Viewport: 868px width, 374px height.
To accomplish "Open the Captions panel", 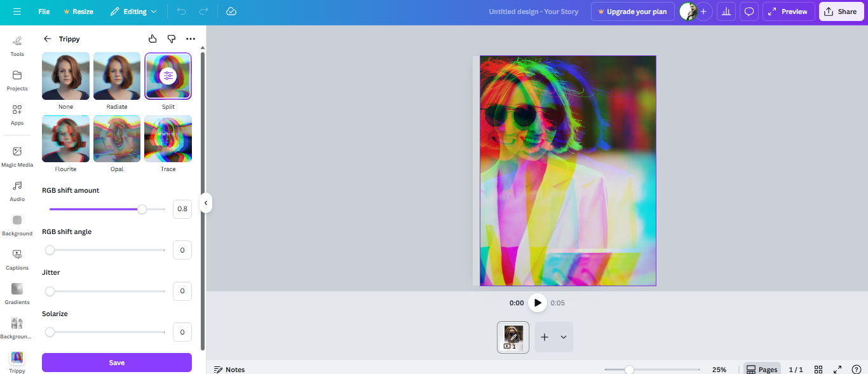I will pos(17,258).
